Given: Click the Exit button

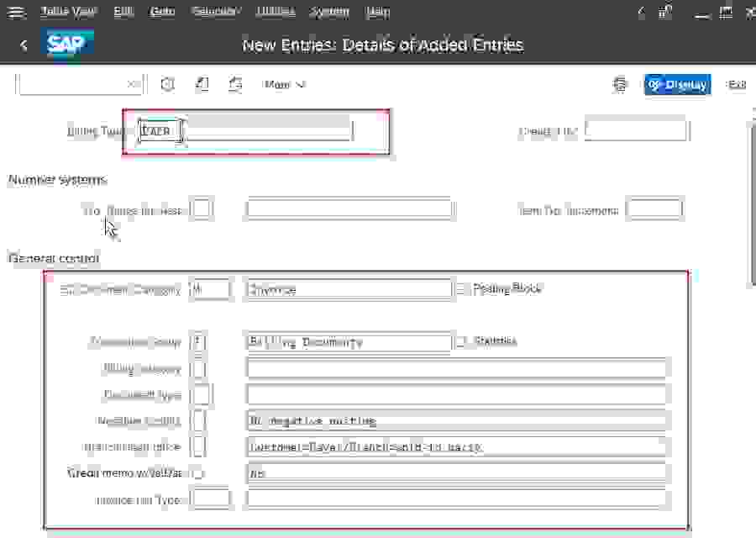Looking at the screenshot, I should [736, 84].
